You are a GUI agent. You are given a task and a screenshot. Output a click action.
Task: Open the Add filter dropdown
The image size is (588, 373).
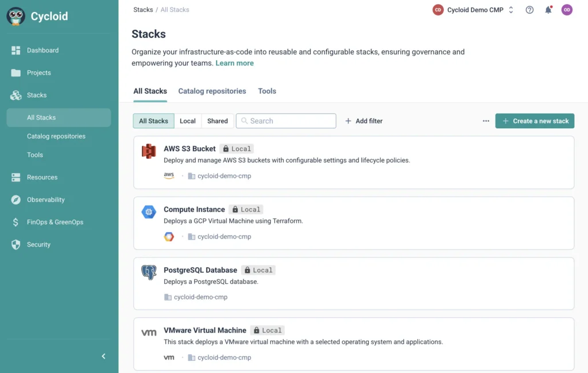coord(363,121)
